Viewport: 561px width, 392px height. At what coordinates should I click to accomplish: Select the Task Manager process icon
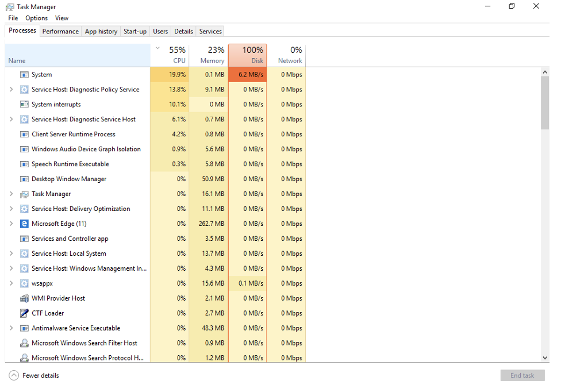click(24, 194)
